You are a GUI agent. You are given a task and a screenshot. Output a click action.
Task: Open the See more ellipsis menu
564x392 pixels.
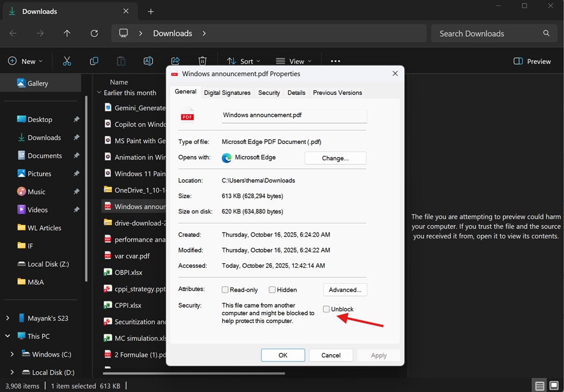(x=335, y=61)
